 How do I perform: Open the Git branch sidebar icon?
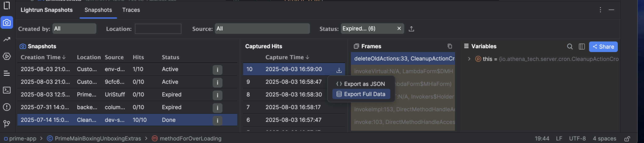point(7,124)
